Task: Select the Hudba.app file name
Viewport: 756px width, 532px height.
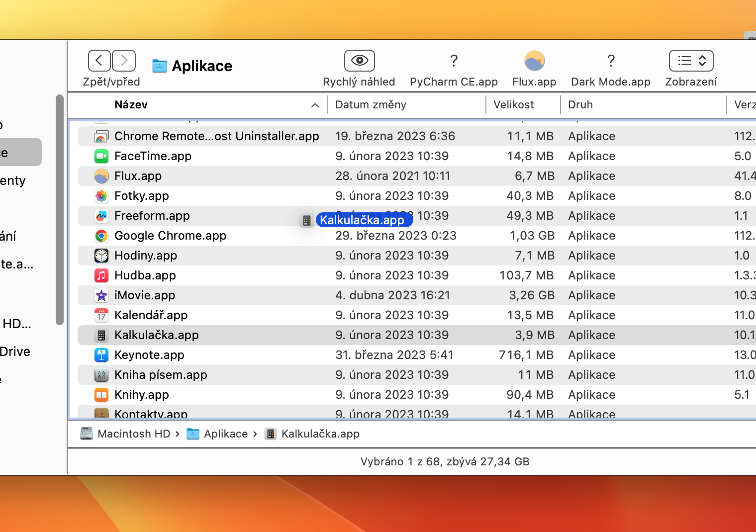Action: tap(145, 275)
